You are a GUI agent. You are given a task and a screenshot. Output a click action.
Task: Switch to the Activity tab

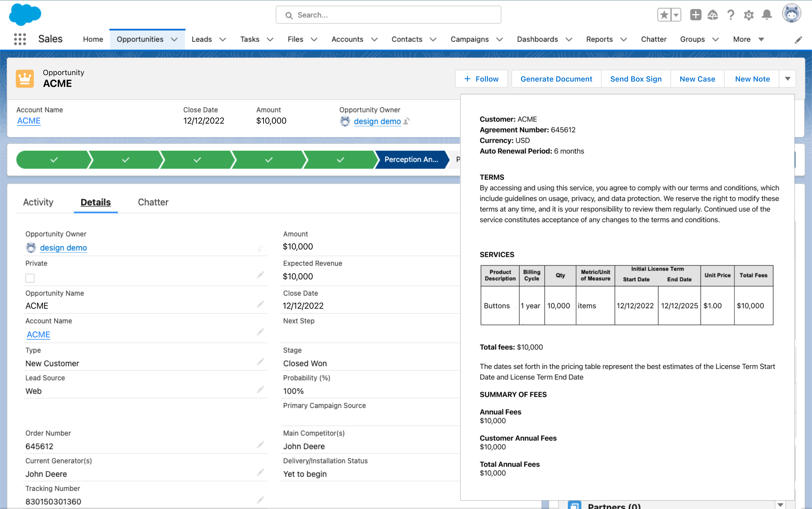[38, 202]
